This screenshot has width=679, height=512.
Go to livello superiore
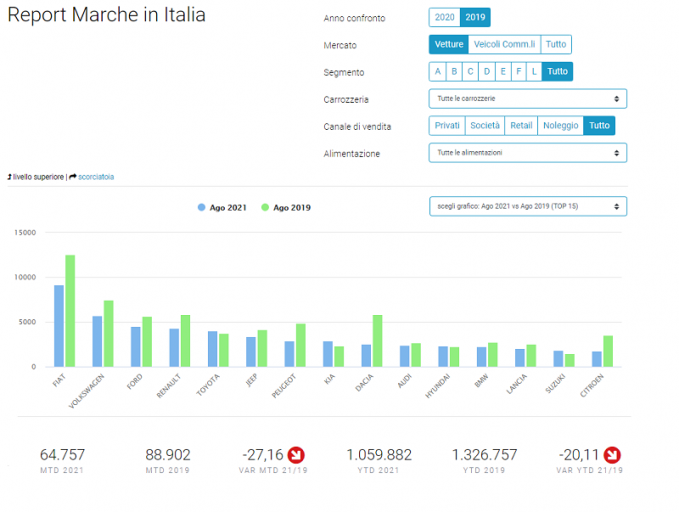coord(38,177)
